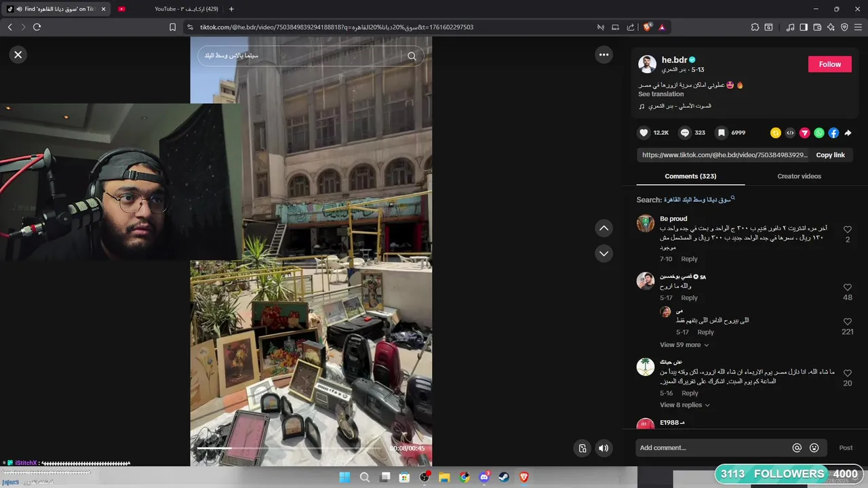Click See translation under caption
Screen dimensions: 868x488
pos(660,94)
